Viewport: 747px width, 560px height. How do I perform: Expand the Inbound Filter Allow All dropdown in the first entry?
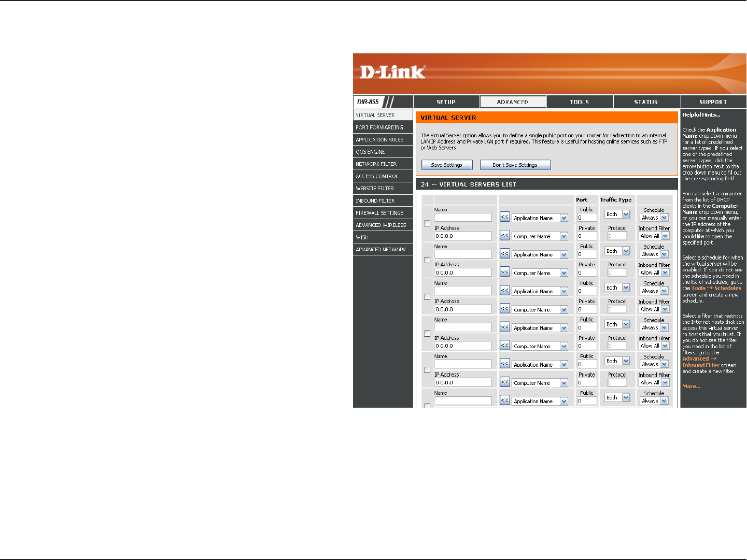coord(654,236)
